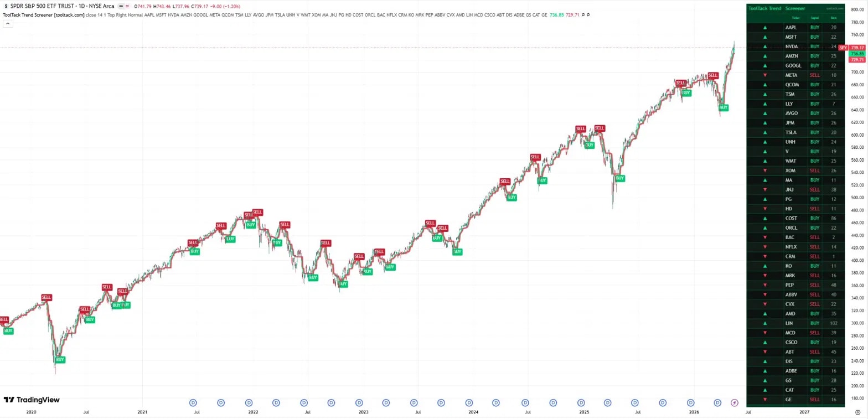868x419 pixels.
Task: Click bars value 86 in the COST row
Action: (834, 218)
